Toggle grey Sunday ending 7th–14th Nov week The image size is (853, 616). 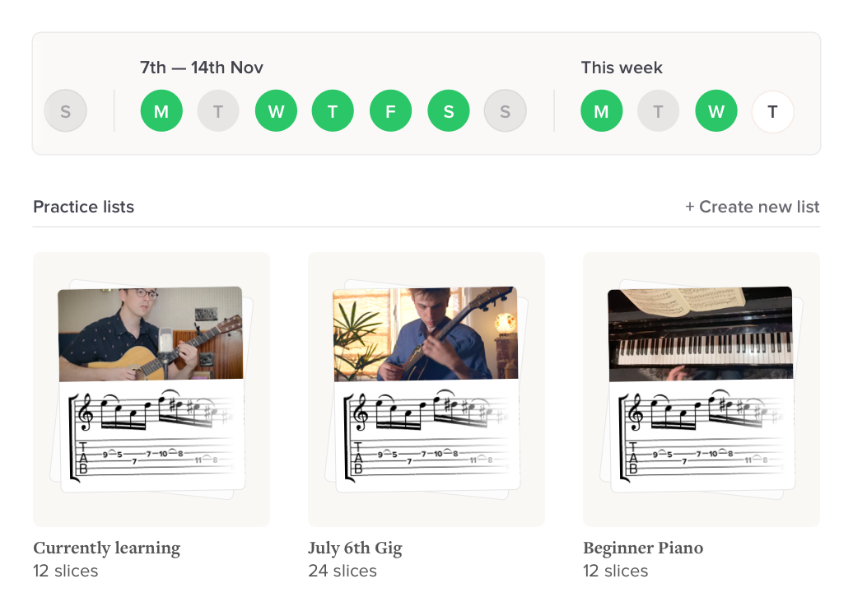(x=505, y=111)
